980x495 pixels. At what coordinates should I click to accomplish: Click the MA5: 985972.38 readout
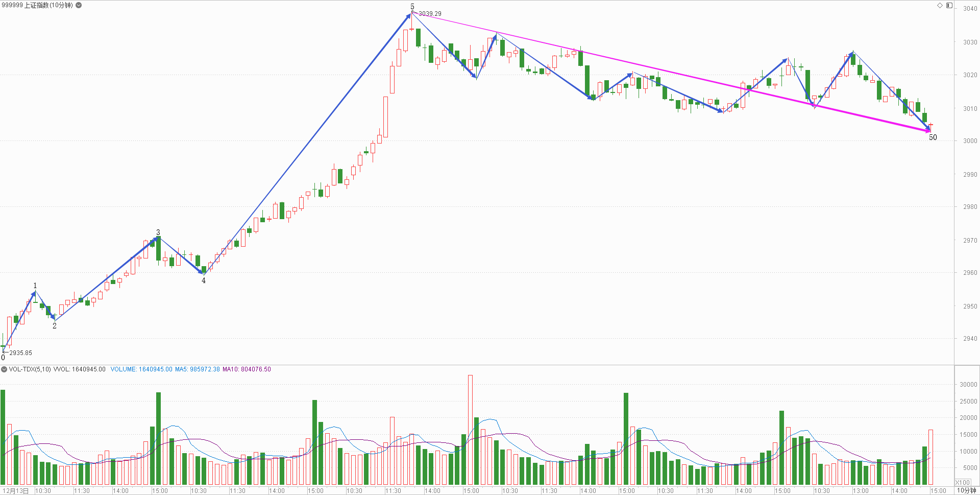(198, 369)
